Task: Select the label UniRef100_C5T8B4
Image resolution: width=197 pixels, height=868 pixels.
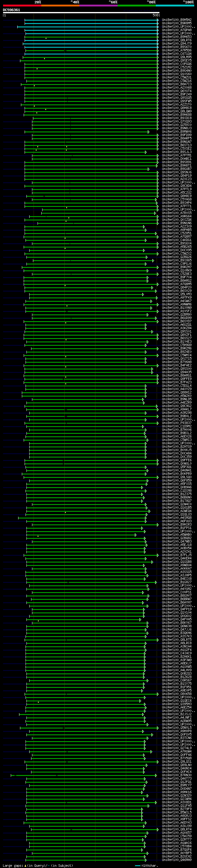Action: pyautogui.click(x=177, y=846)
